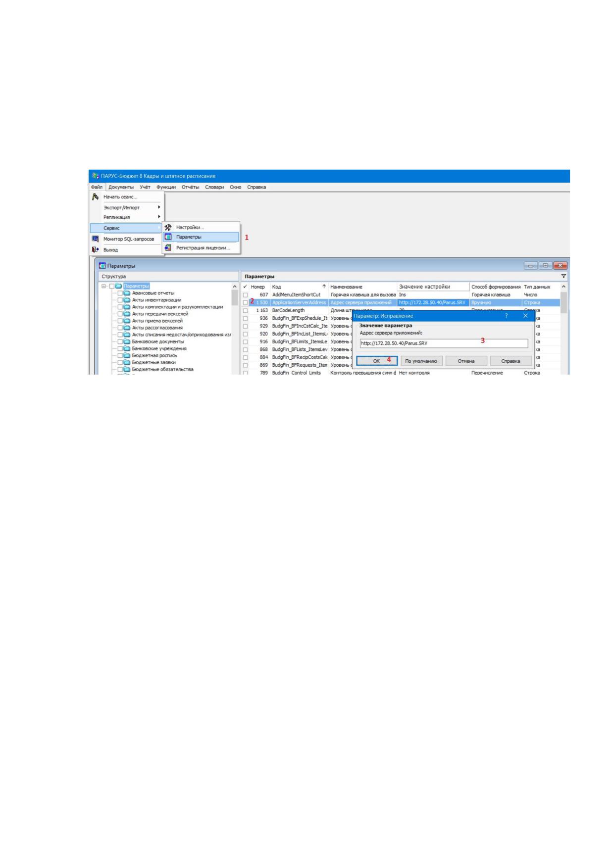This screenshot has height=868, width=614.
Task: Select the ApplicationServerAddress code cell
Action: click(x=299, y=302)
